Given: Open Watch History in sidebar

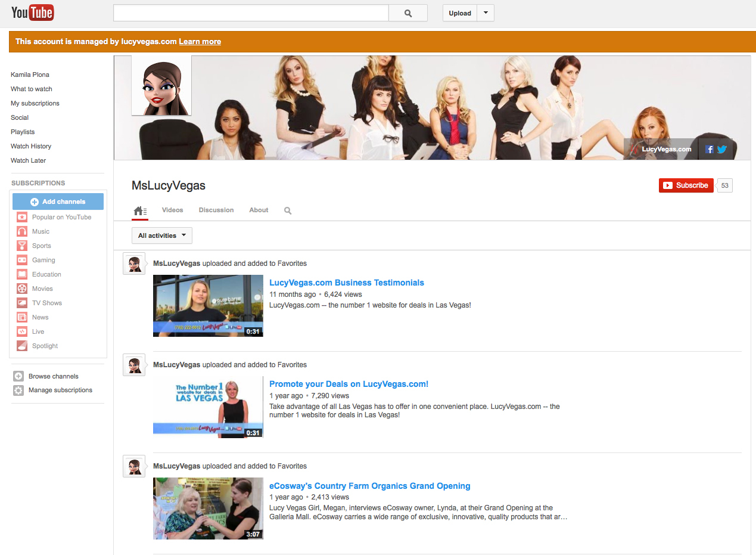Looking at the screenshot, I should click(31, 146).
